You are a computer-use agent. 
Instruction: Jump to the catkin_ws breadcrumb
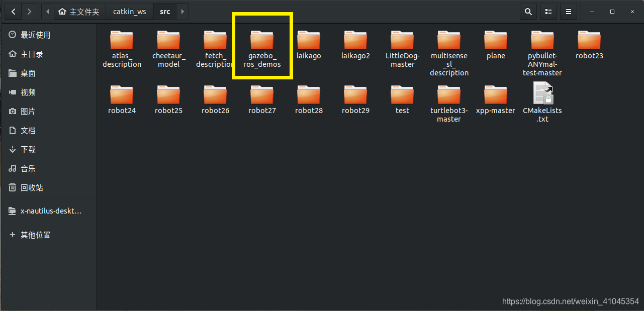[x=130, y=11]
